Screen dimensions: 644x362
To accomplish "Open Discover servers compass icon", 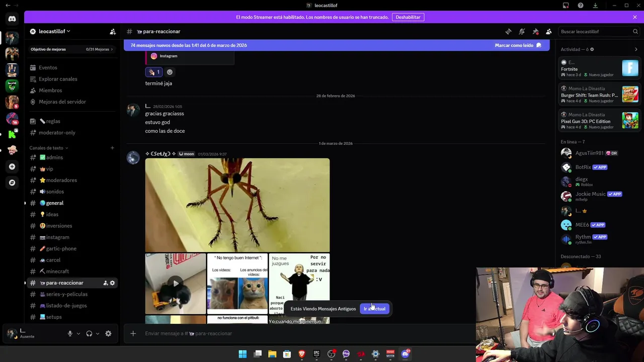I will pos(12,183).
